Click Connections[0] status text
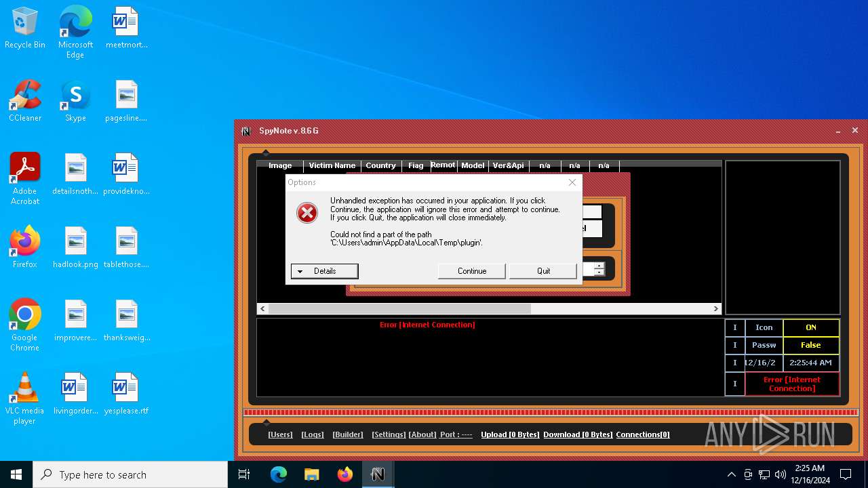The image size is (868, 488). pos(643,434)
